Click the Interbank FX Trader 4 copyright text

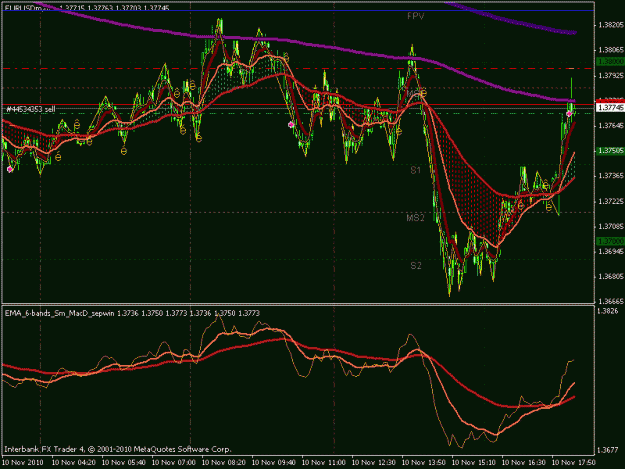pyautogui.click(x=118, y=449)
